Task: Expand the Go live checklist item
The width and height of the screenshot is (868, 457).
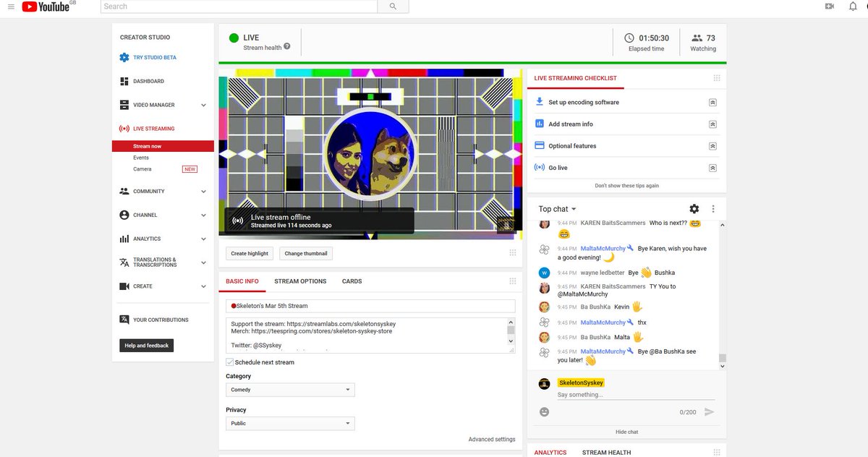Action: pos(712,168)
